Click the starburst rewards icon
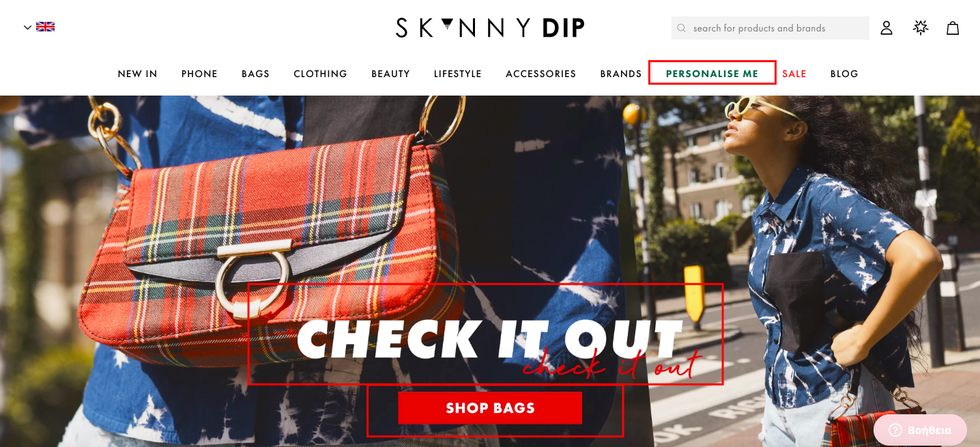The image size is (980, 447). coord(921,28)
